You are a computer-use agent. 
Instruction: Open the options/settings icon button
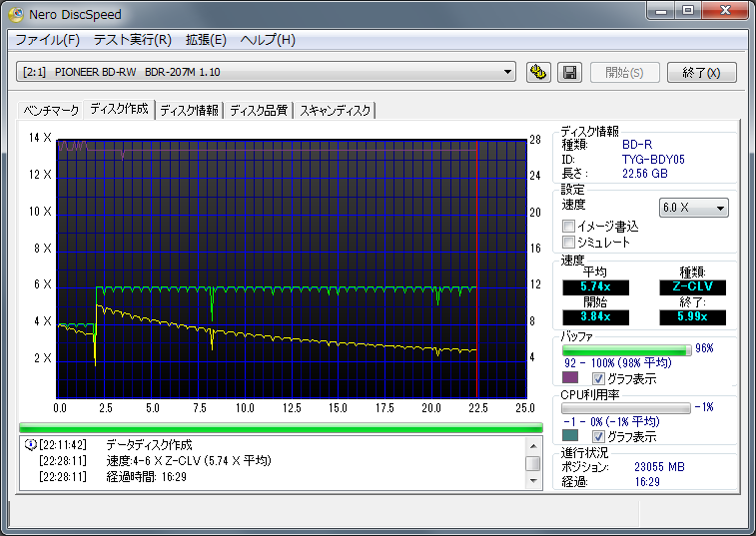point(538,72)
